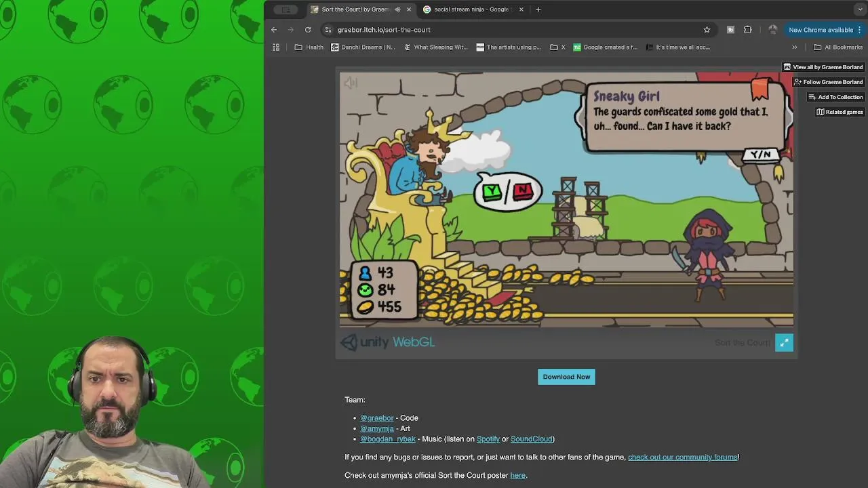Click the Download Now button

click(566, 377)
